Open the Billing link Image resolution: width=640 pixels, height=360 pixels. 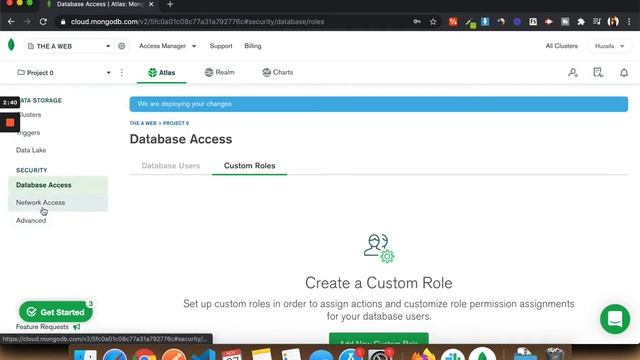pyautogui.click(x=253, y=46)
